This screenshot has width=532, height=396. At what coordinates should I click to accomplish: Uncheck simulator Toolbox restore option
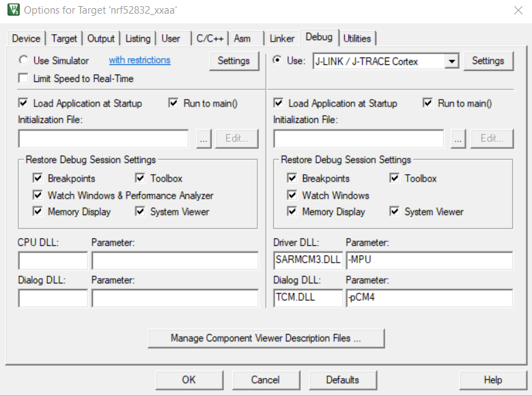coord(140,178)
